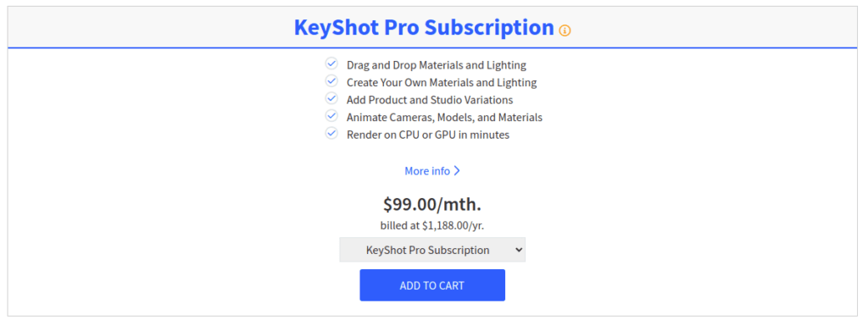Open the KeyShot Pro Subscription dropdown

coord(432,250)
